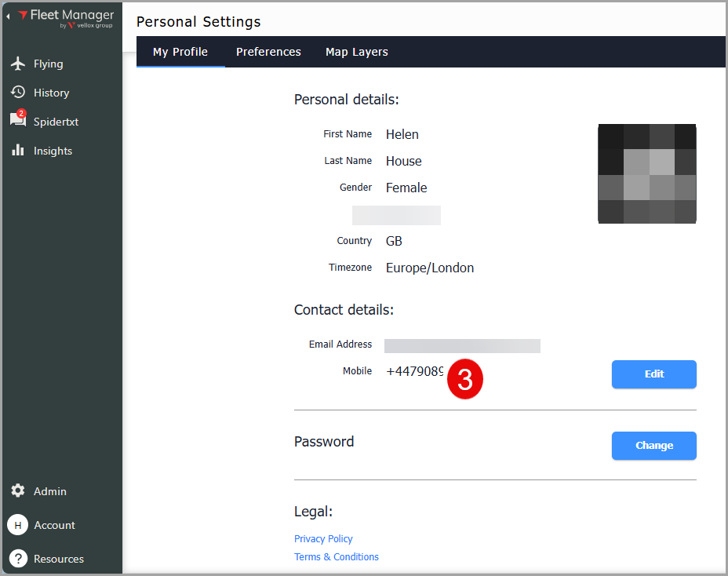
Task: Open the History clock icon
Action: [x=17, y=93]
